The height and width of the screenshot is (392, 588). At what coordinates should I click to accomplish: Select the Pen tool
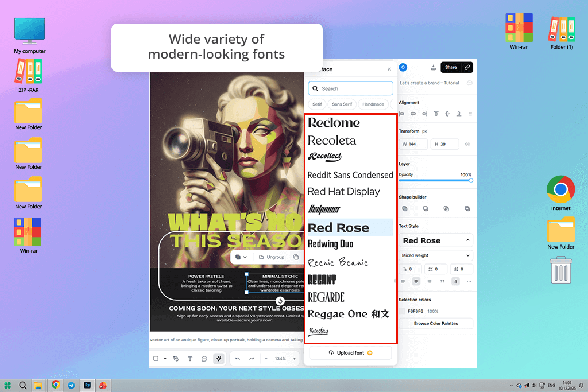click(176, 359)
